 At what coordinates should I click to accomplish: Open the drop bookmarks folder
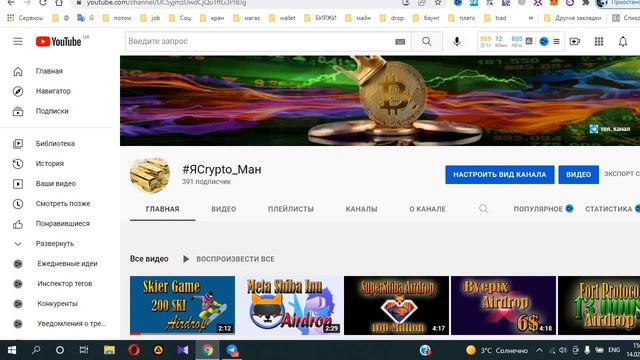pyautogui.click(x=392, y=18)
